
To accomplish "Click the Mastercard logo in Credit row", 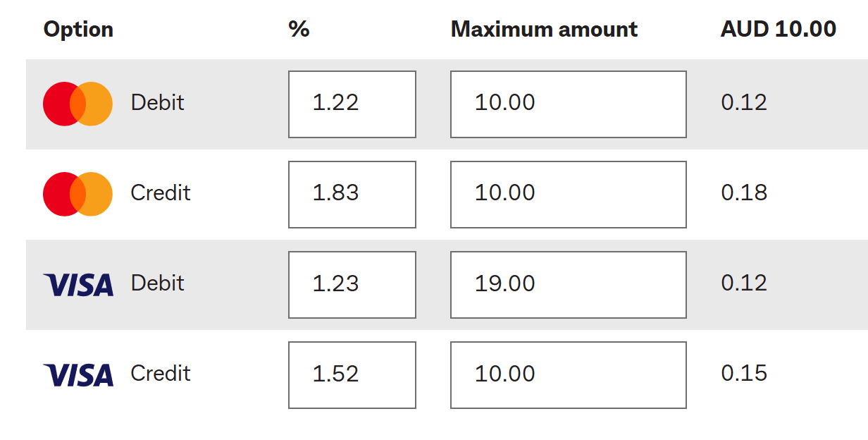I will 77,194.
